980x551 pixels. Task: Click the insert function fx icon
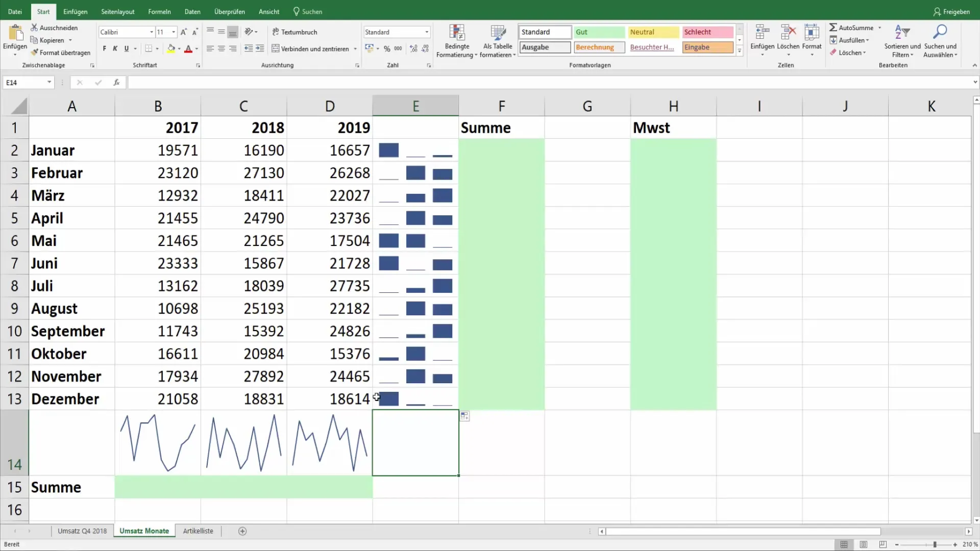pyautogui.click(x=116, y=82)
